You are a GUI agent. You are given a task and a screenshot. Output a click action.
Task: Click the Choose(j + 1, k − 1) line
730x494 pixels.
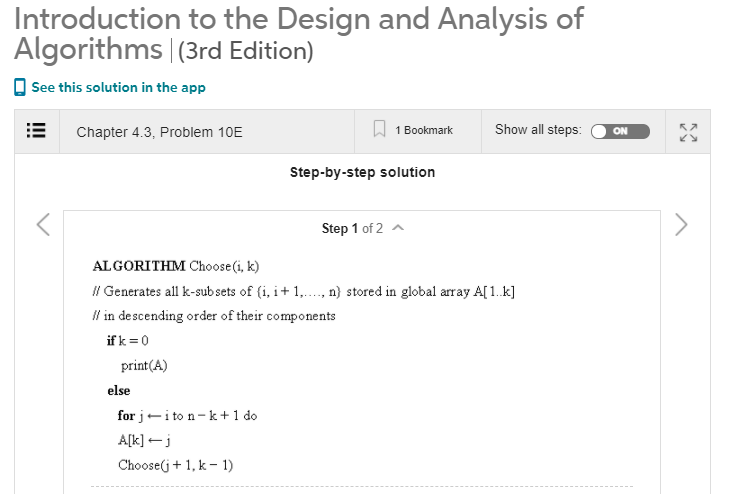click(x=176, y=465)
